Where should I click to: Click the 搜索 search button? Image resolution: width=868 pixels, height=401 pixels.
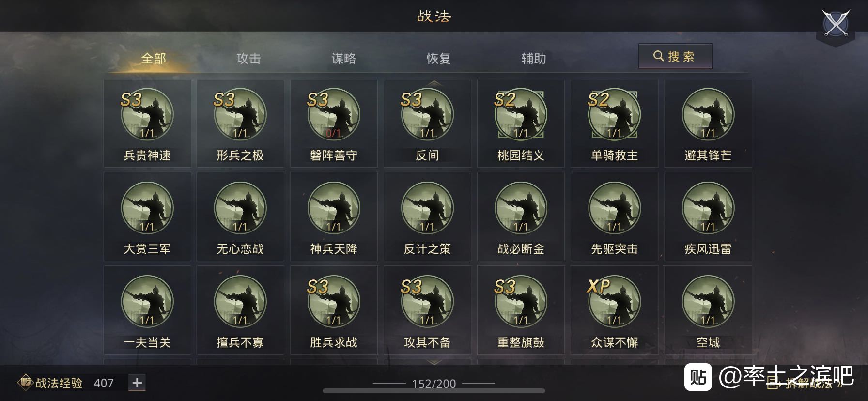coord(675,56)
